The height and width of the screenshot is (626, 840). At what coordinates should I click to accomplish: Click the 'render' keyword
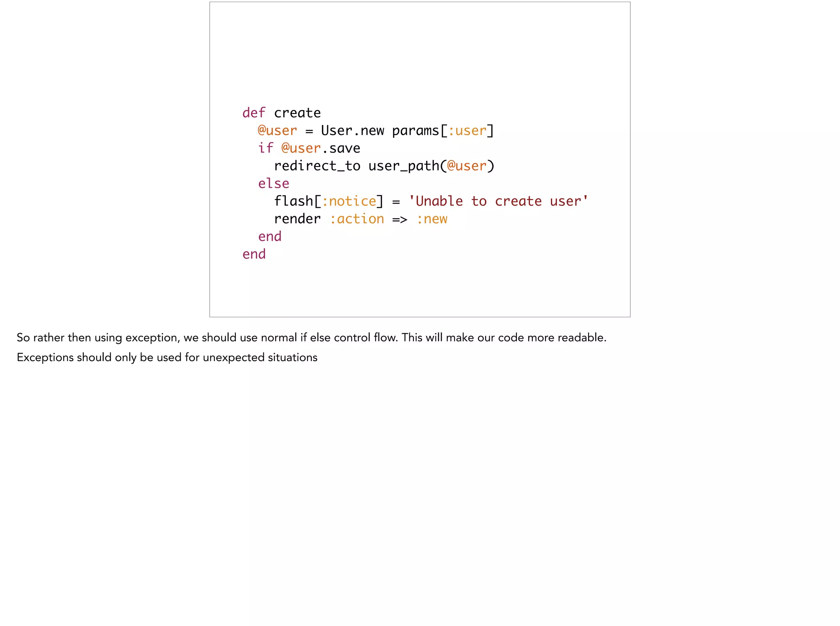click(x=297, y=219)
